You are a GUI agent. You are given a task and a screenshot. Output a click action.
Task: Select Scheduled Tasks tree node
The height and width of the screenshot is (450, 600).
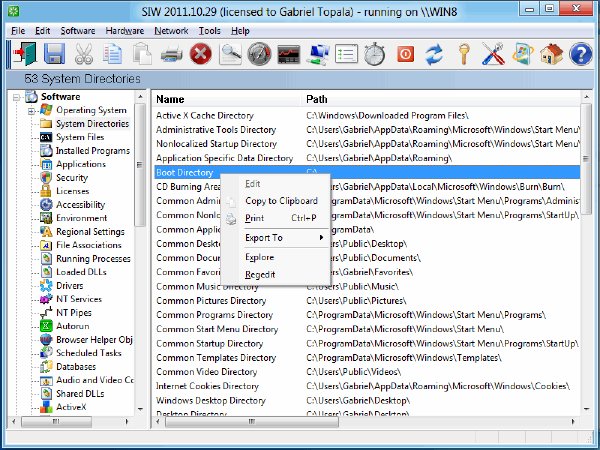89,353
